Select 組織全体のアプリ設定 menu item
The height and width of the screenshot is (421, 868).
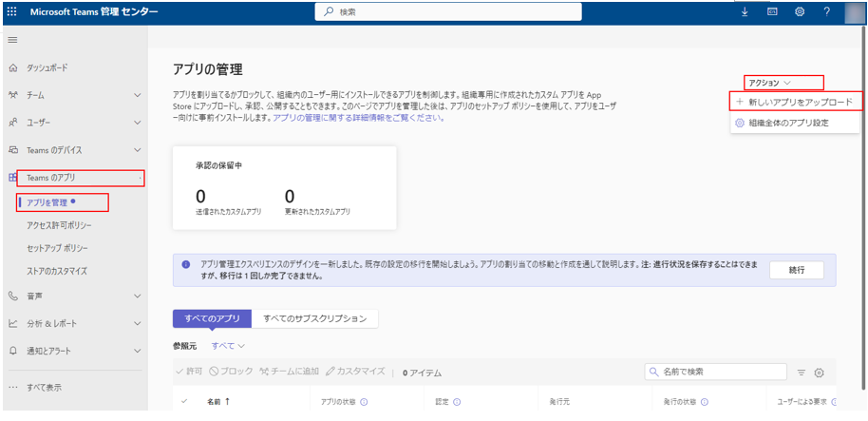(x=795, y=123)
